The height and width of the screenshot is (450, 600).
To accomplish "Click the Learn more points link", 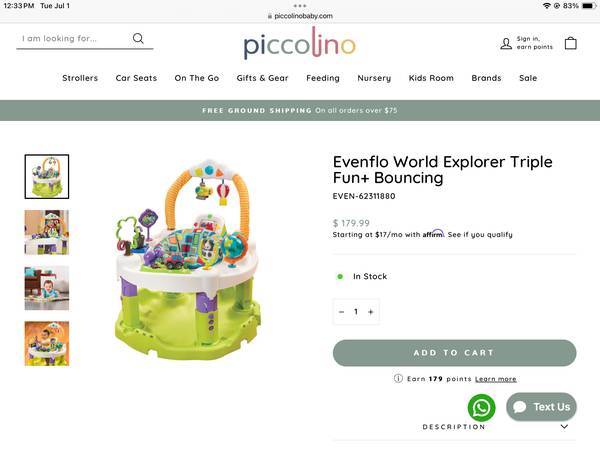I will pyautogui.click(x=496, y=379).
